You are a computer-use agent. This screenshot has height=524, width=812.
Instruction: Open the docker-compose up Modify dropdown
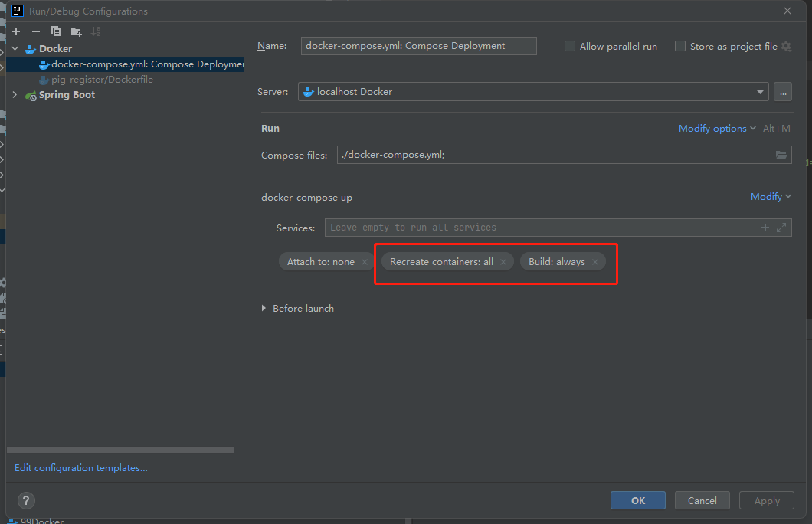pos(771,197)
